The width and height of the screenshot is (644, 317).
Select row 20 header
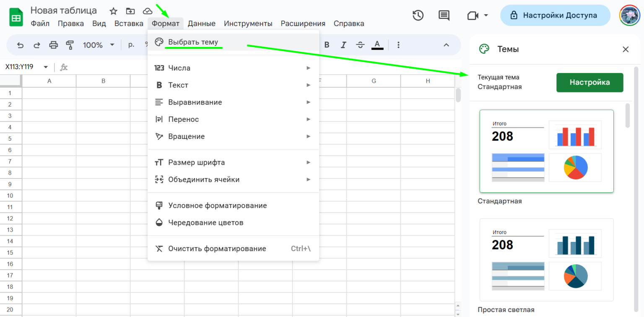click(11, 309)
